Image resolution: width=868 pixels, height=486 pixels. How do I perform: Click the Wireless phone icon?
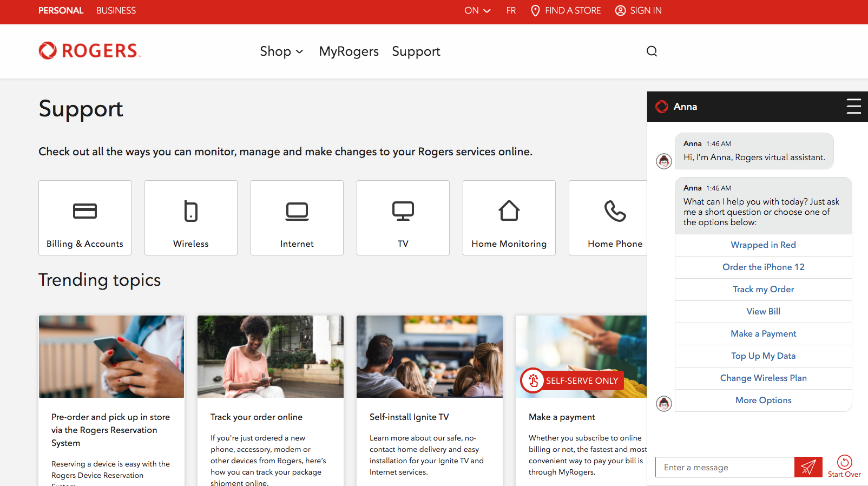point(191,211)
